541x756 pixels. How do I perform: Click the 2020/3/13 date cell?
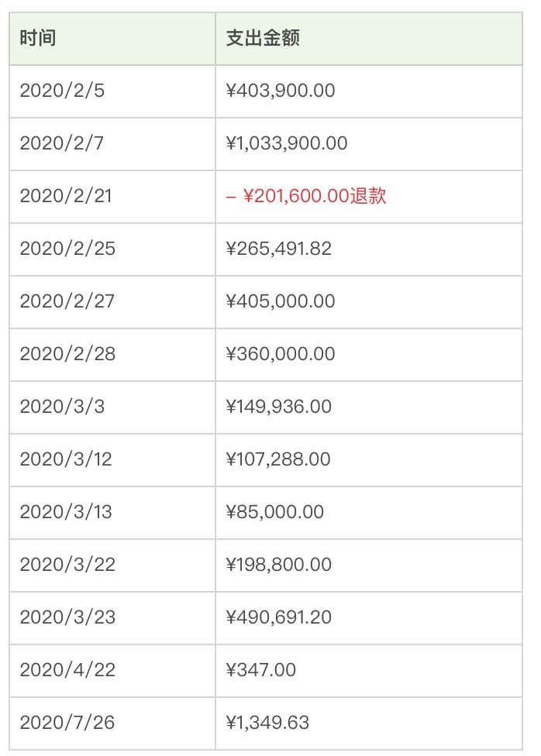tap(66, 512)
